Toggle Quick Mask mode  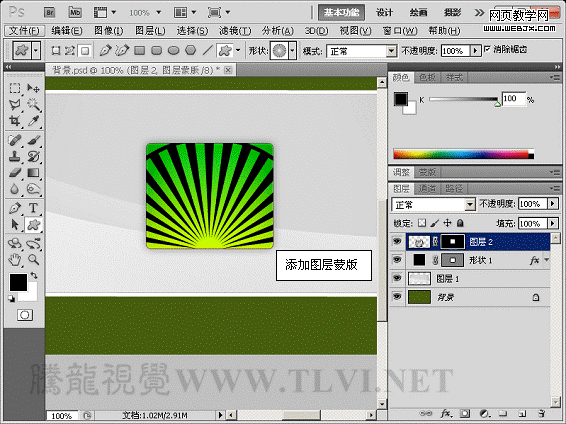click(25, 315)
